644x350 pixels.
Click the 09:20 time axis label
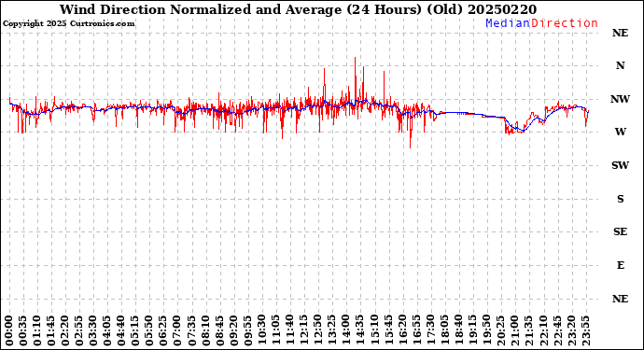tap(233, 331)
